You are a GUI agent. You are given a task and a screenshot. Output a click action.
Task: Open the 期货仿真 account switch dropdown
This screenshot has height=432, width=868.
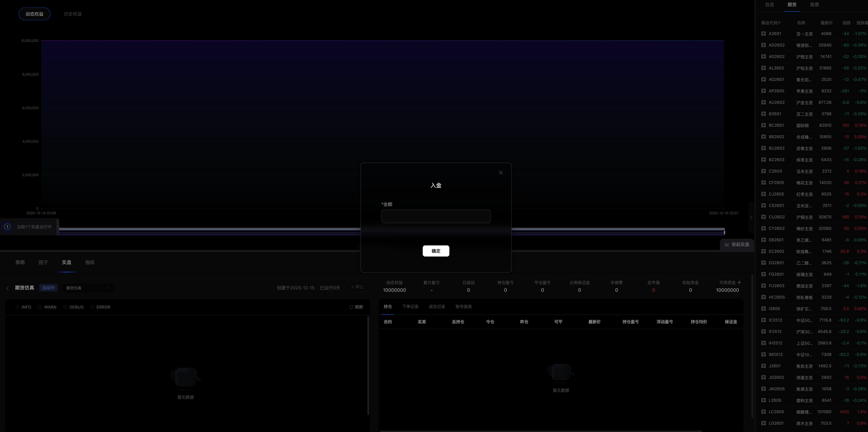coord(88,288)
